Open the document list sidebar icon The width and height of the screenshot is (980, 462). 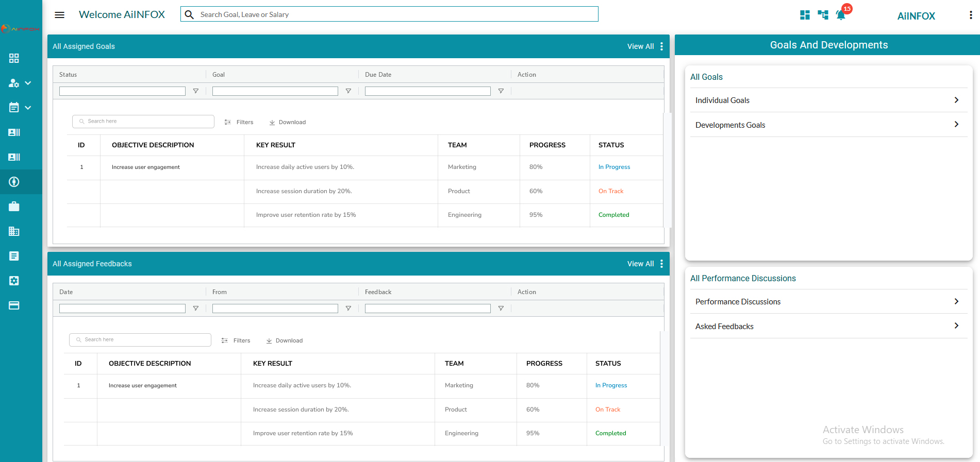coord(14,256)
